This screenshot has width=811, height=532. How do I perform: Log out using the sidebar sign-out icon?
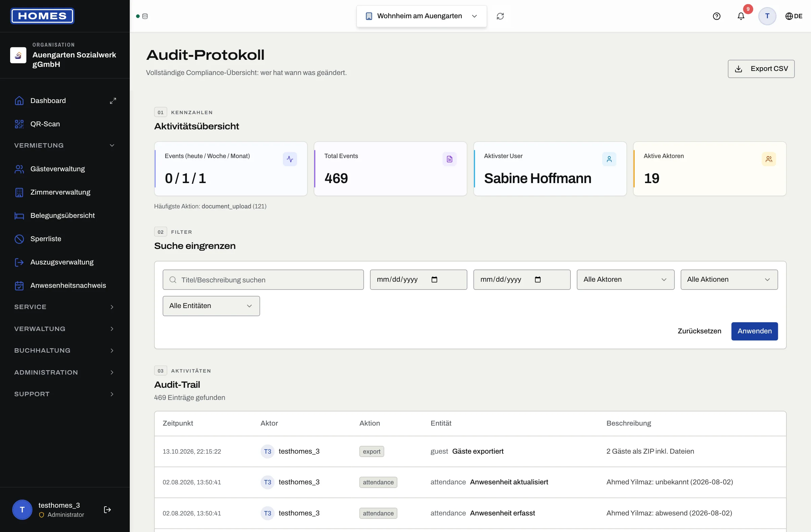pos(107,509)
